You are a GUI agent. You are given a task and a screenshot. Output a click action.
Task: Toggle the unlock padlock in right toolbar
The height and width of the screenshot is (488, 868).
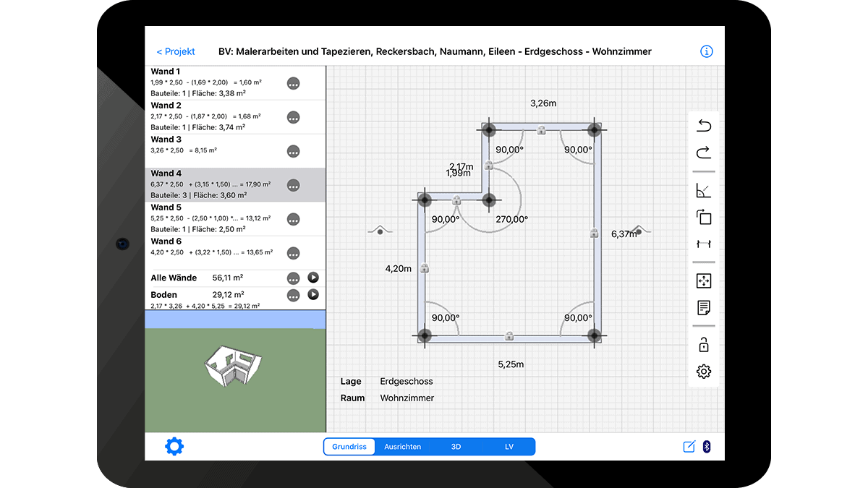(x=704, y=344)
